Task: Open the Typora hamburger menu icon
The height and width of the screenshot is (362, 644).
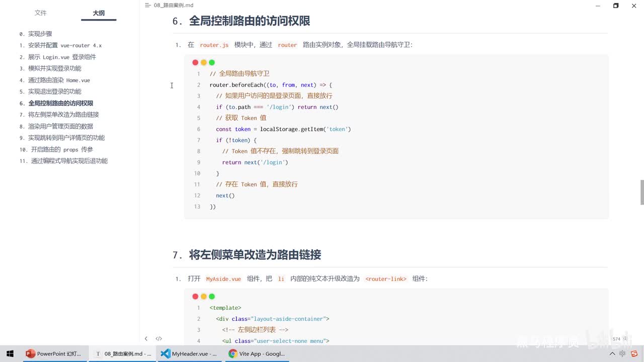Action: tap(147, 6)
